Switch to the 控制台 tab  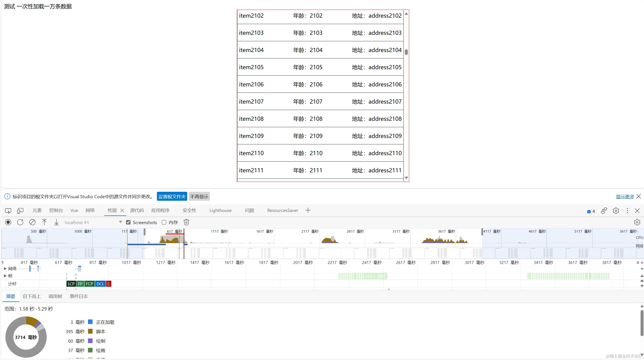click(x=56, y=211)
